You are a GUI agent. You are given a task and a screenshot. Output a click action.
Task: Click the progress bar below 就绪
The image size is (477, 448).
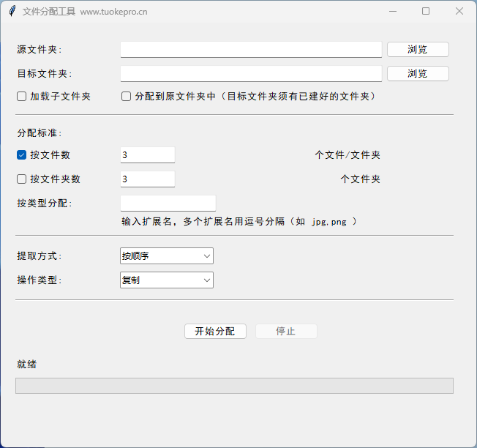(x=234, y=386)
